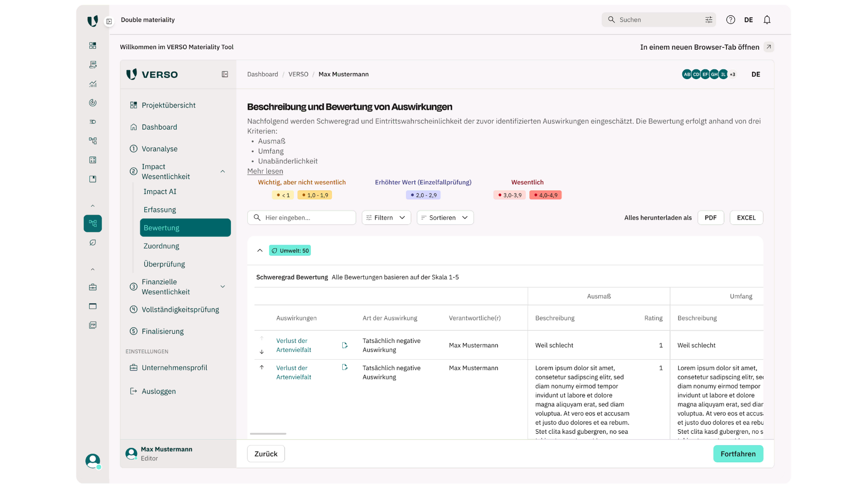Go to VERSO breadcrumb
The width and height of the screenshot is (868, 488).
pyautogui.click(x=298, y=74)
